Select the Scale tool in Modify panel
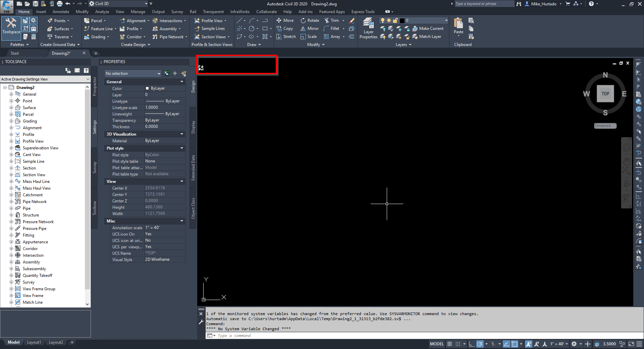Image resolution: width=644 pixels, height=349 pixels. (x=309, y=37)
